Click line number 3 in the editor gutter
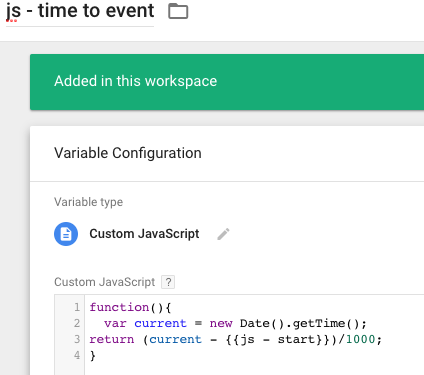This screenshot has height=375, width=424. click(77, 339)
